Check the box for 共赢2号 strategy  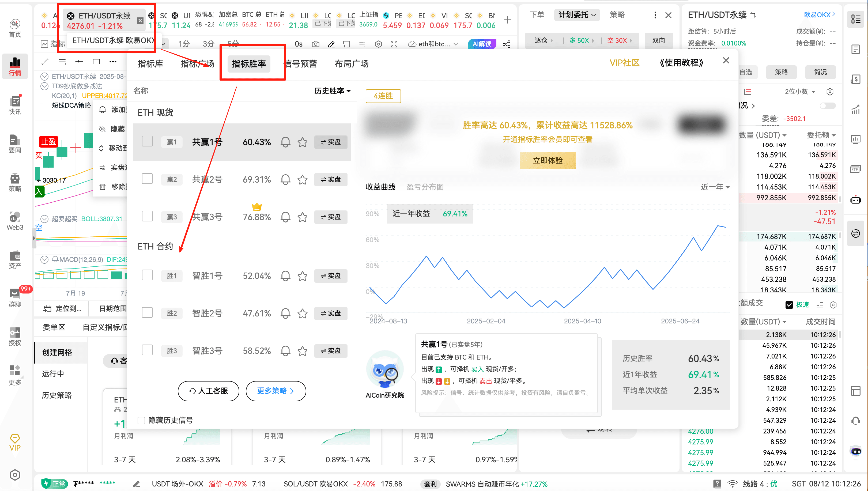[147, 179]
